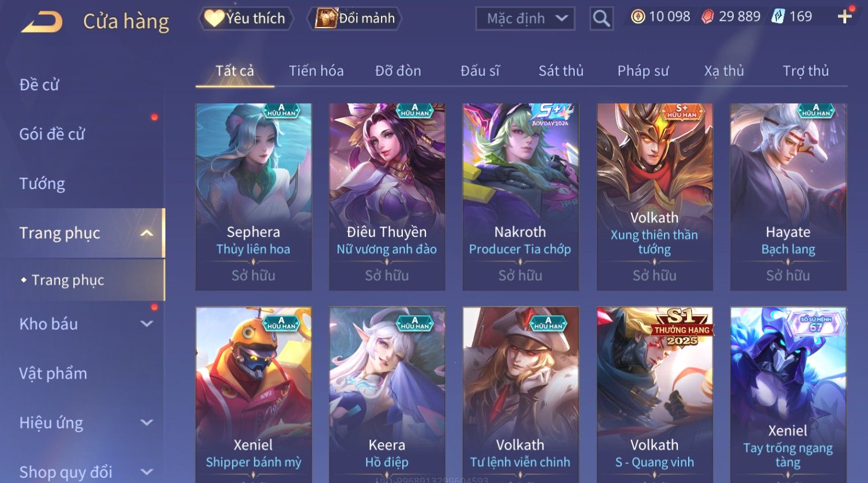Expand the Hiệu ứng sidebar section
The image size is (868, 483).
(x=146, y=422)
